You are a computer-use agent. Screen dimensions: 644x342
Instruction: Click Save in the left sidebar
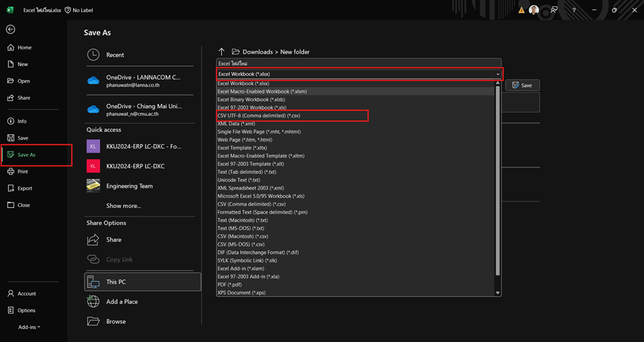click(x=18, y=138)
